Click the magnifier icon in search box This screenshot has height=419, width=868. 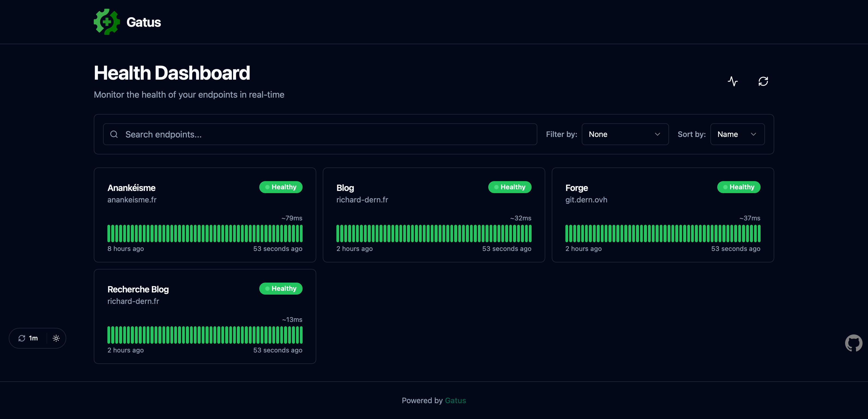pyautogui.click(x=114, y=134)
